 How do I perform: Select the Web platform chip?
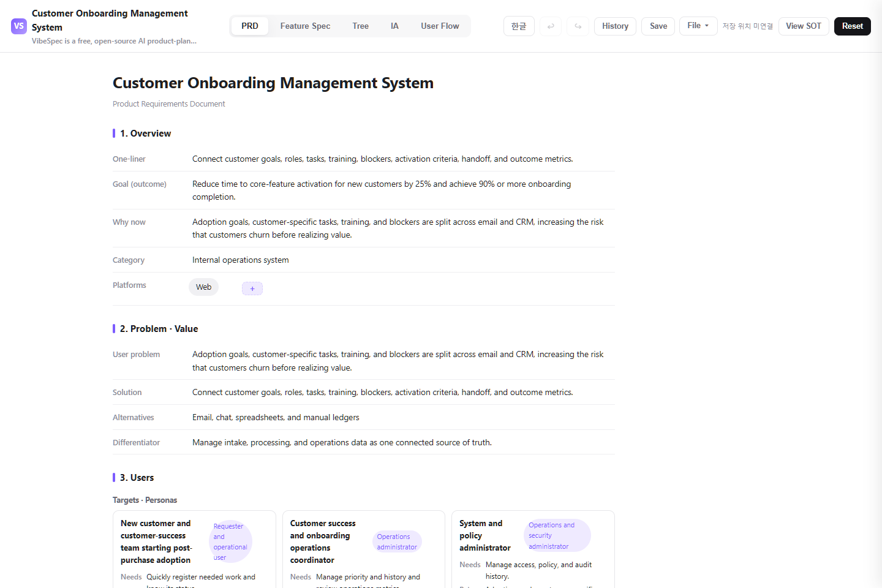[x=203, y=287]
